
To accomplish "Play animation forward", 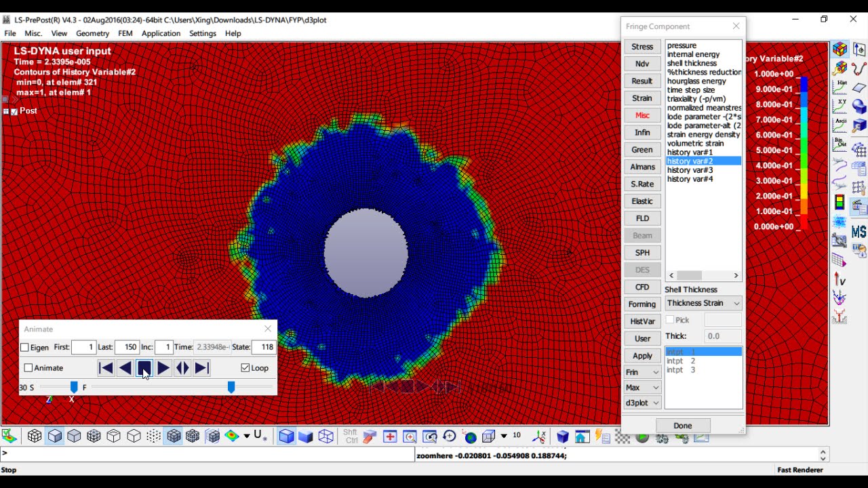I will 163,368.
